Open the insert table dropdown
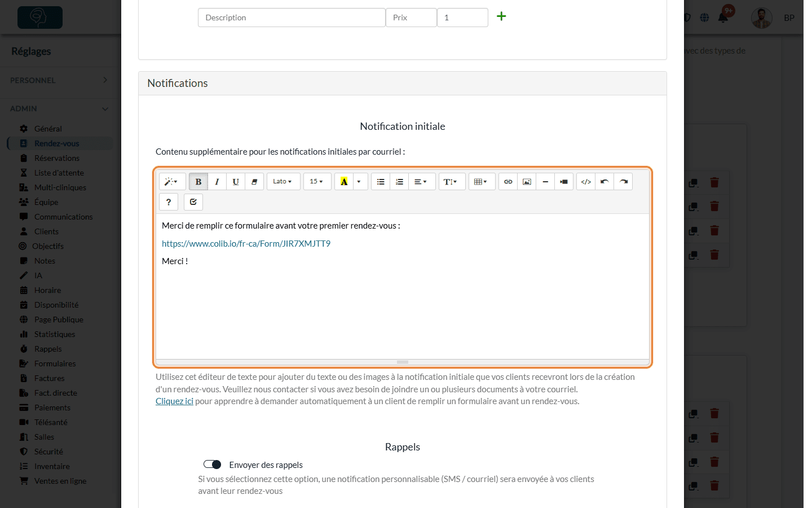This screenshot has width=812, height=508. click(482, 182)
